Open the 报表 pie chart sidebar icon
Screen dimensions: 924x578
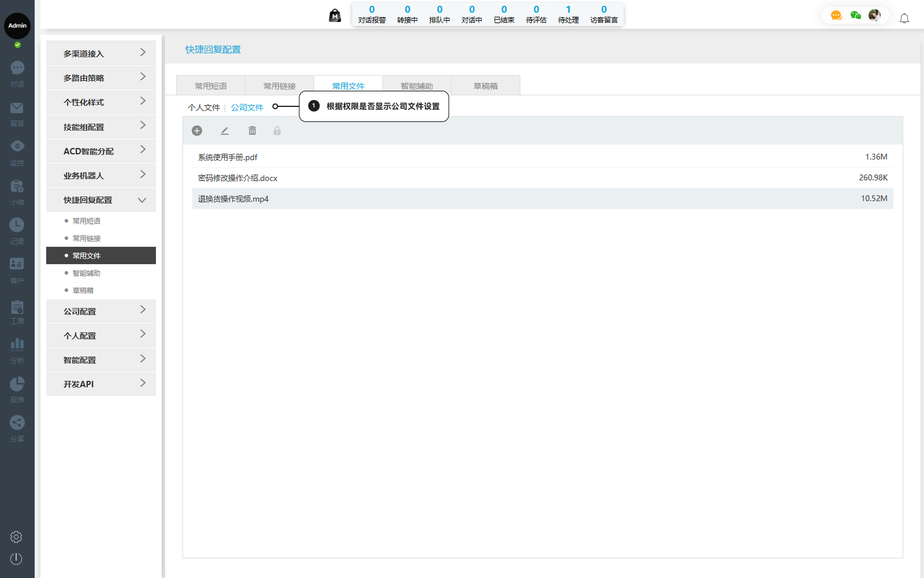pos(17,383)
